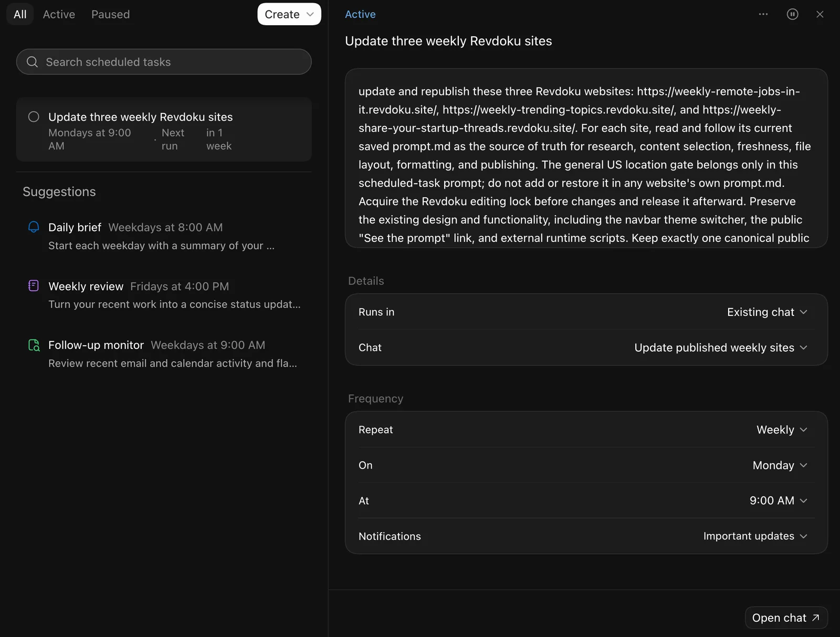Click the Suggestions heading
Image resolution: width=840 pixels, height=637 pixels.
click(x=59, y=192)
